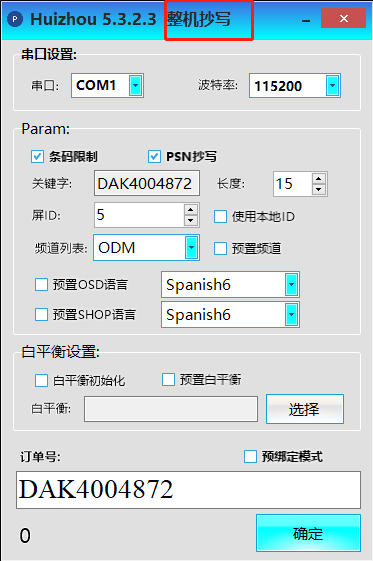Click the 长度 decrease arrow
373x561 pixels.
point(318,190)
